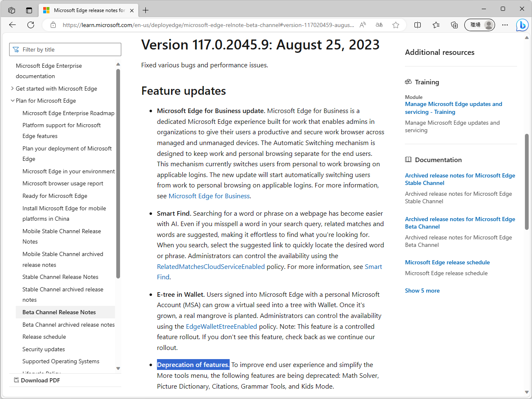
Task: Open the 職場 profile menu
Action: pyautogui.click(x=479, y=25)
